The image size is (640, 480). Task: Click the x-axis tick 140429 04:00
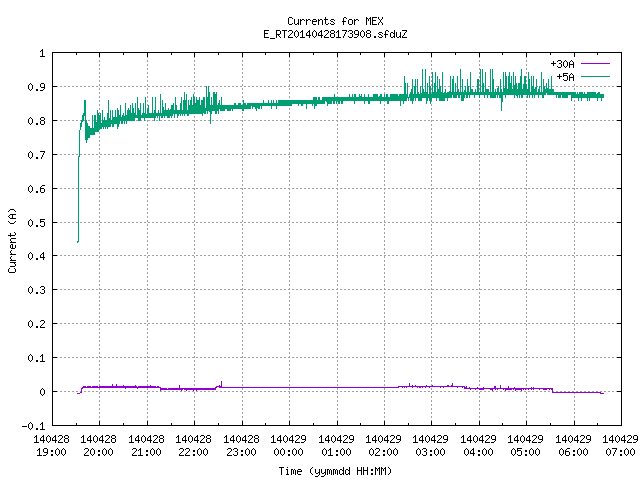478,445
